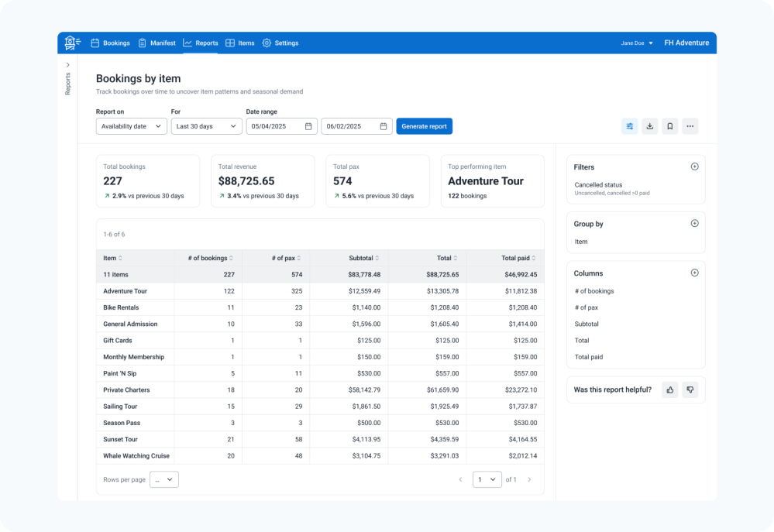
Task: Click the Generate report button
Action: pyautogui.click(x=424, y=126)
